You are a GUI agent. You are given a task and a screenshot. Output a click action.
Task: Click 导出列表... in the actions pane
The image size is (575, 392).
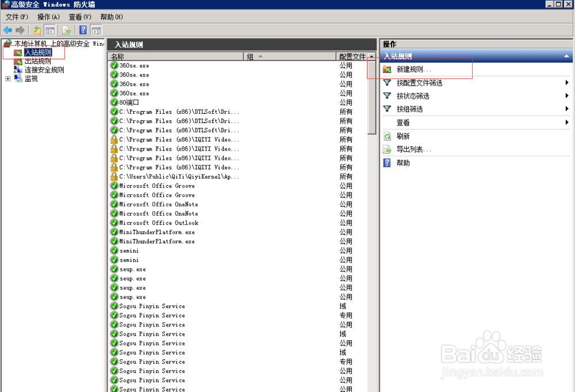point(413,149)
